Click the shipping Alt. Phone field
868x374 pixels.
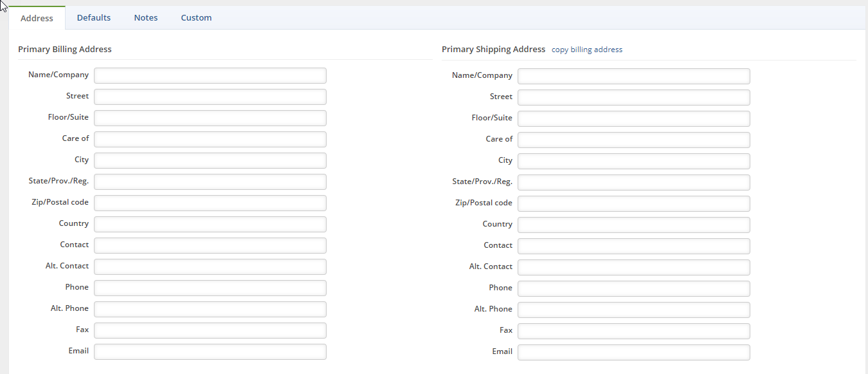tap(634, 310)
